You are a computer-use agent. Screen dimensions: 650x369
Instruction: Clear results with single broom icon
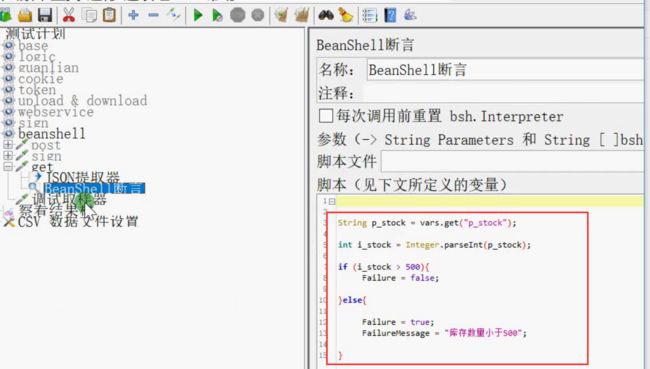click(x=281, y=15)
